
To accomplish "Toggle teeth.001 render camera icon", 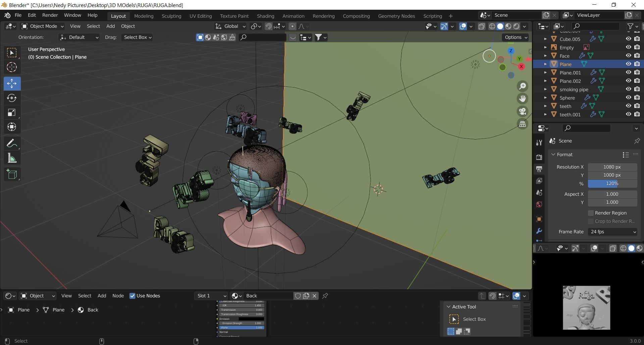I will click(x=637, y=114).
